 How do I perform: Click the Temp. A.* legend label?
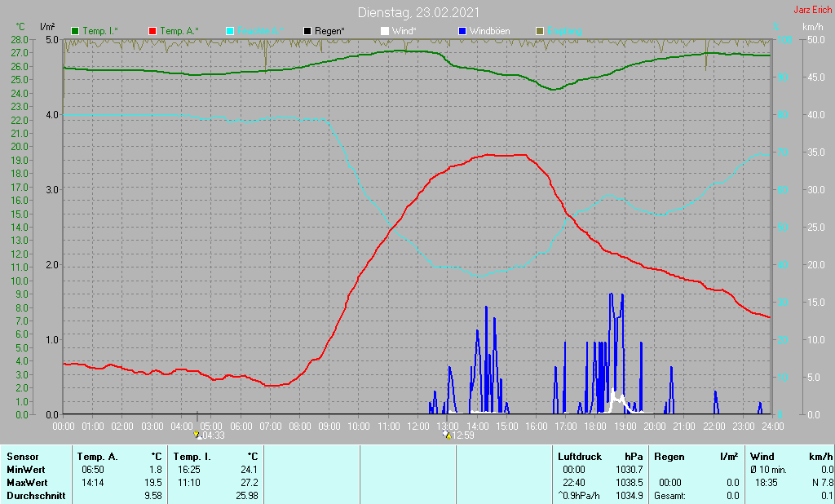[x=180, y=32]
